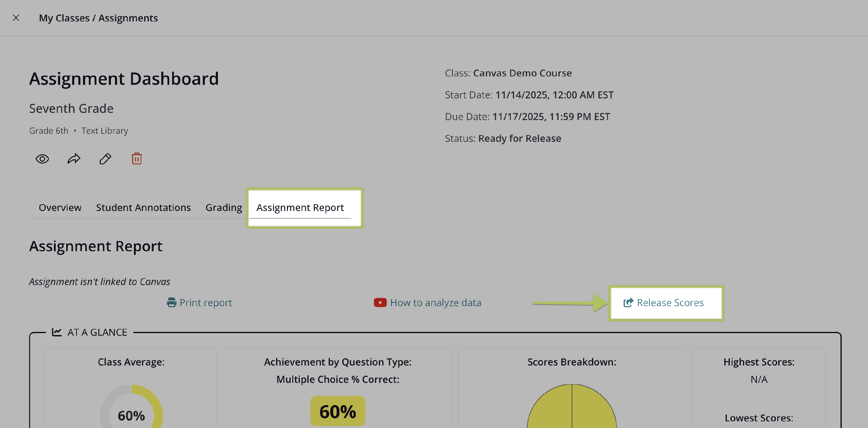Click the Class Average label

131,362
